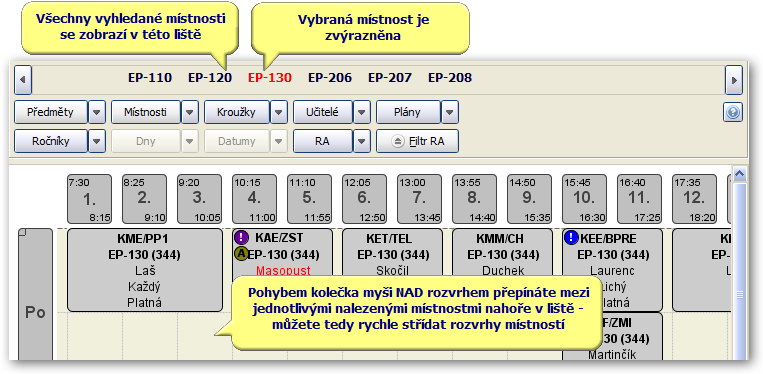This screenshot has width=763, height=374.
Task: Select room EP-208
Action: (450, 78)
